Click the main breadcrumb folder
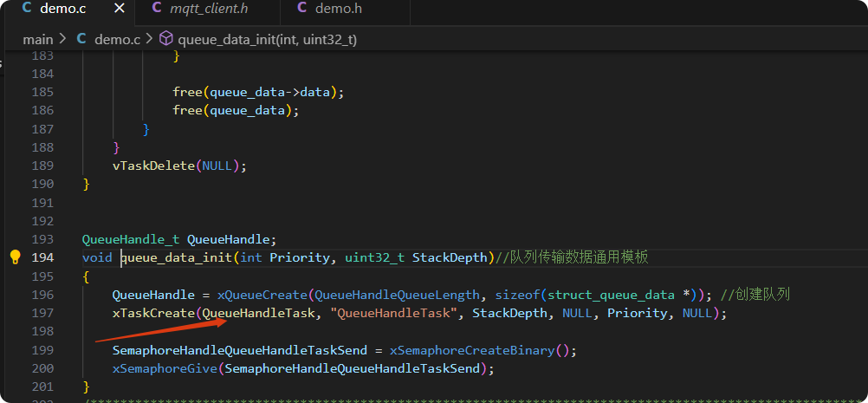868x403 pixels. 37,39
